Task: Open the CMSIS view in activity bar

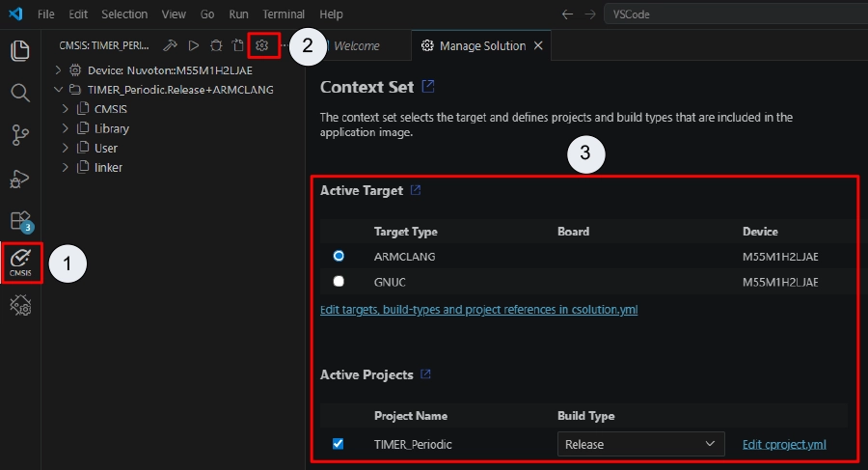Action: (21, 263)
